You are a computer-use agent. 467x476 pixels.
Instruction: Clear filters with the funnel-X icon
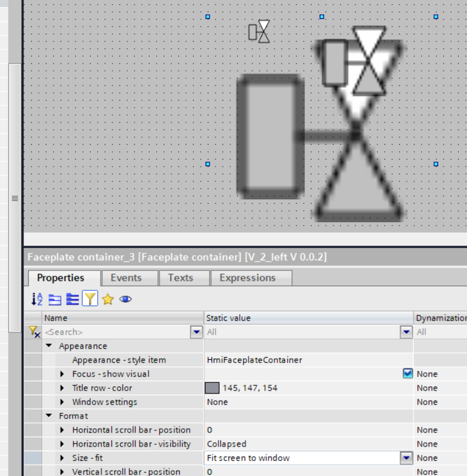point(34,332)
